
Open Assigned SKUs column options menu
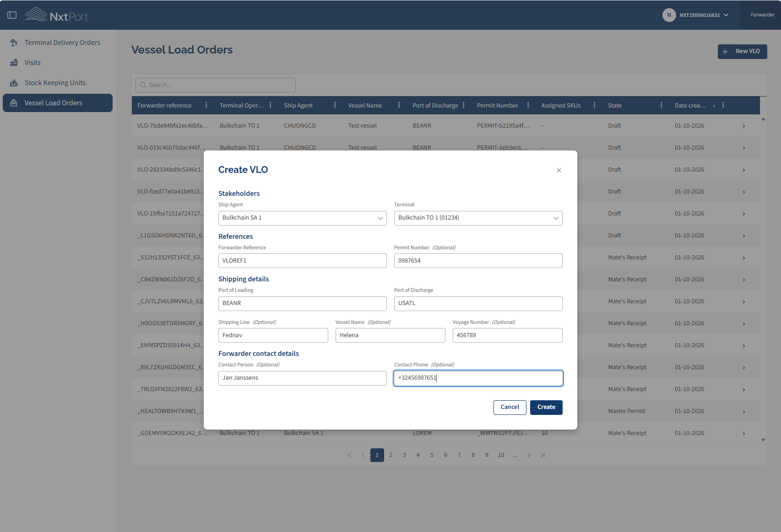pos(595,105)
